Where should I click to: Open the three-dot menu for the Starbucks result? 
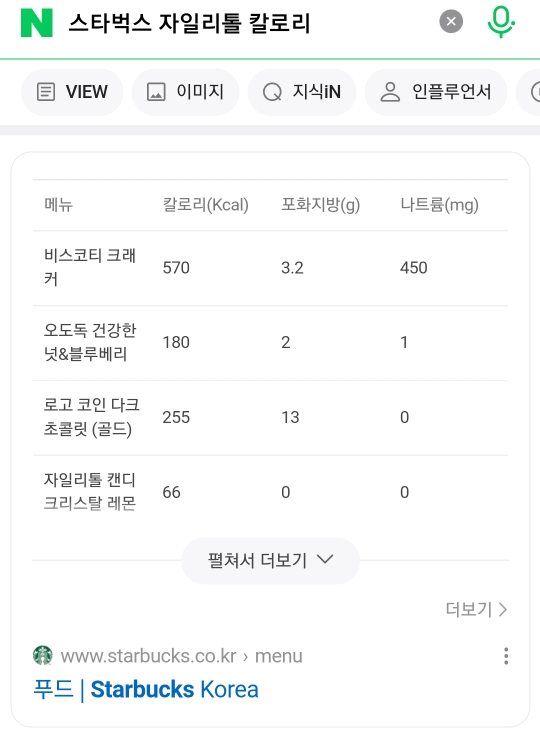(x=506, y=656)
